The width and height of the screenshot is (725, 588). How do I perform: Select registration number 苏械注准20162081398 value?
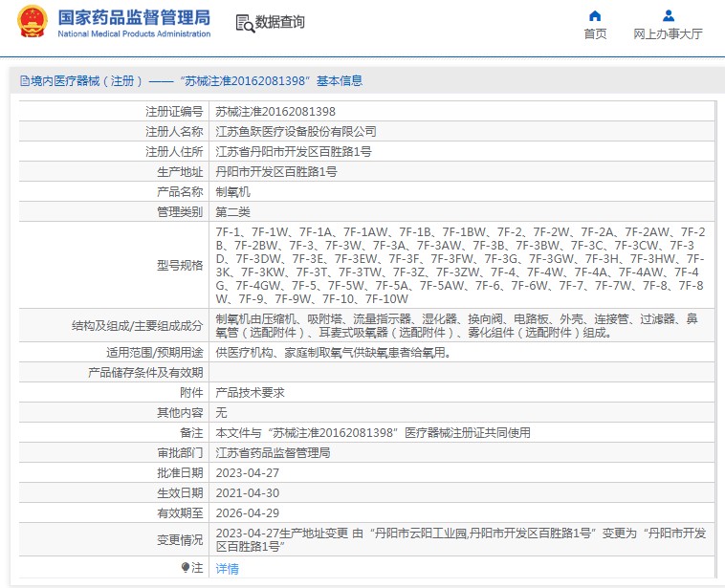pyautogui.click(x=275, y=112)
